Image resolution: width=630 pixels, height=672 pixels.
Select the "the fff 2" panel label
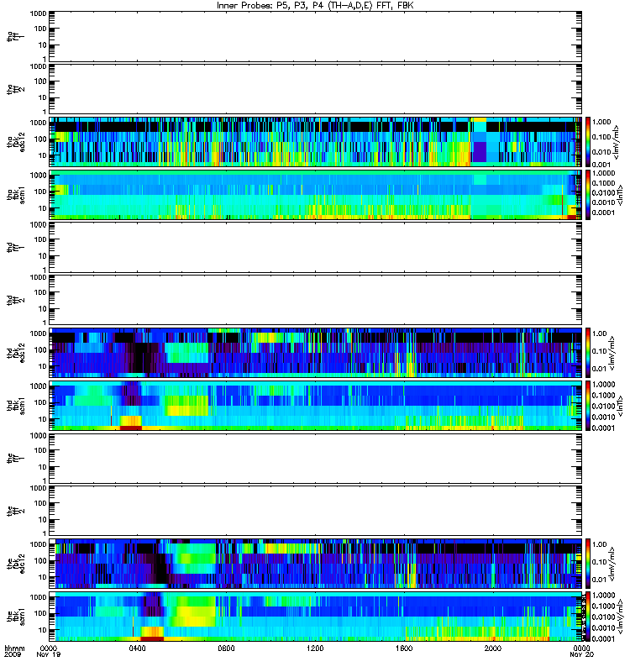click(16, 511)
